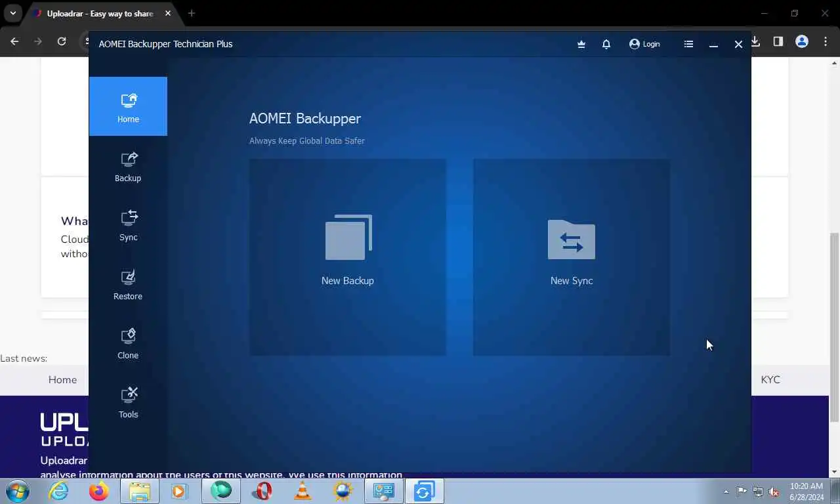Open a new browser tab
840x504 pixels.
(x=192, y=13)
